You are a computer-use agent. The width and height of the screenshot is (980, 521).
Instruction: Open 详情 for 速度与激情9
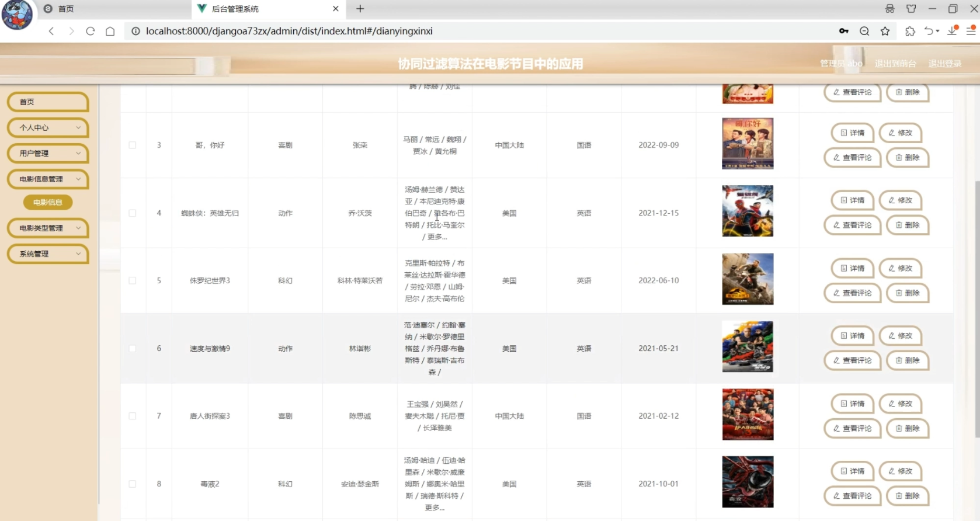click(x=853, y=335)
